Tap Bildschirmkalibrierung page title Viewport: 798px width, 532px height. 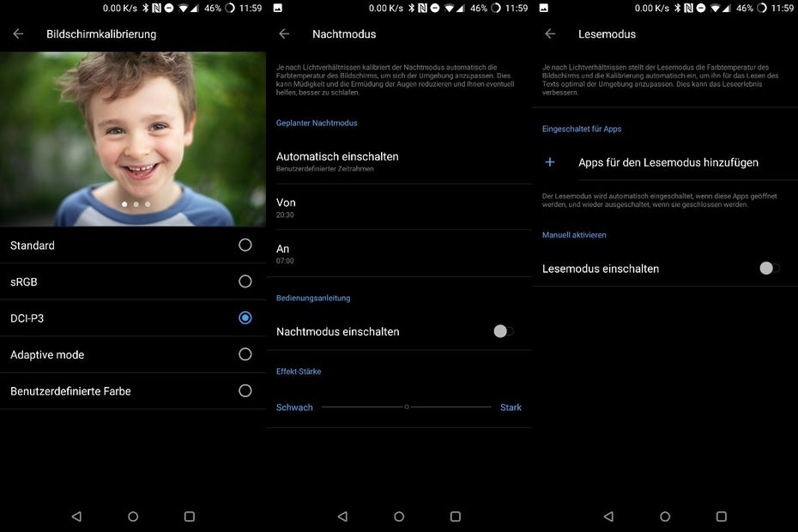tap(101, 34)
